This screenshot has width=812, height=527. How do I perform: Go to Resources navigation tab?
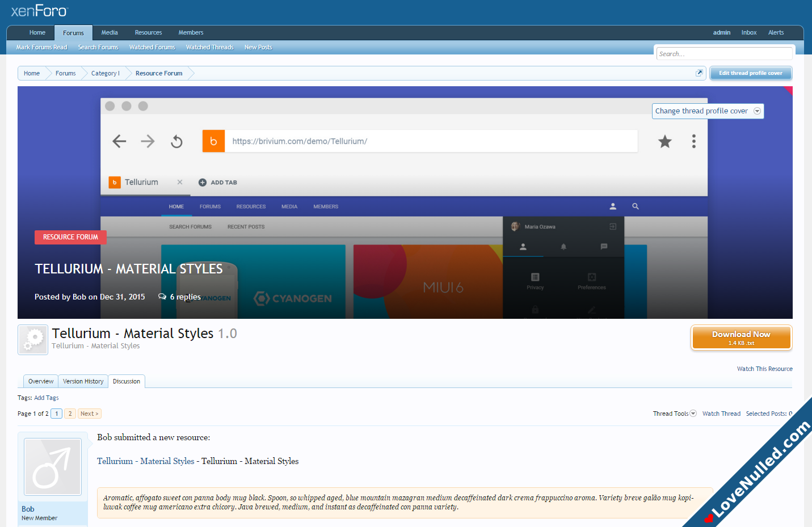pos(148,32)
